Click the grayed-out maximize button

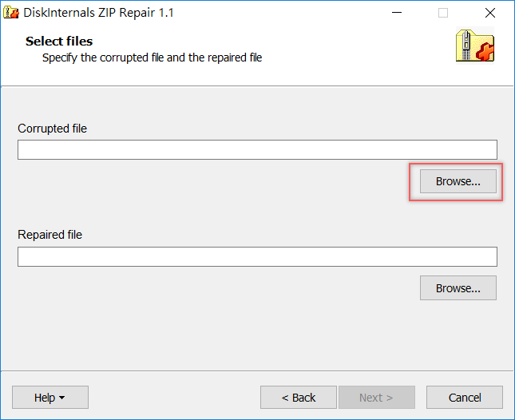pos(443,13)
